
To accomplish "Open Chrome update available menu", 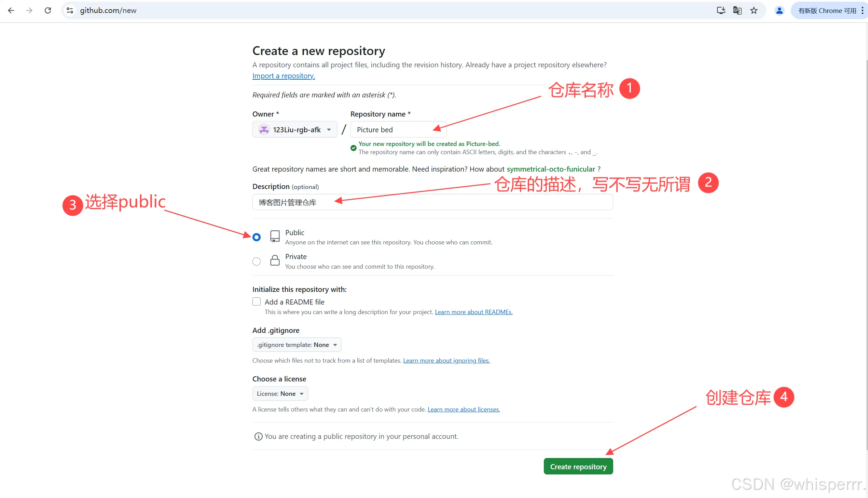I will (829, 11).
